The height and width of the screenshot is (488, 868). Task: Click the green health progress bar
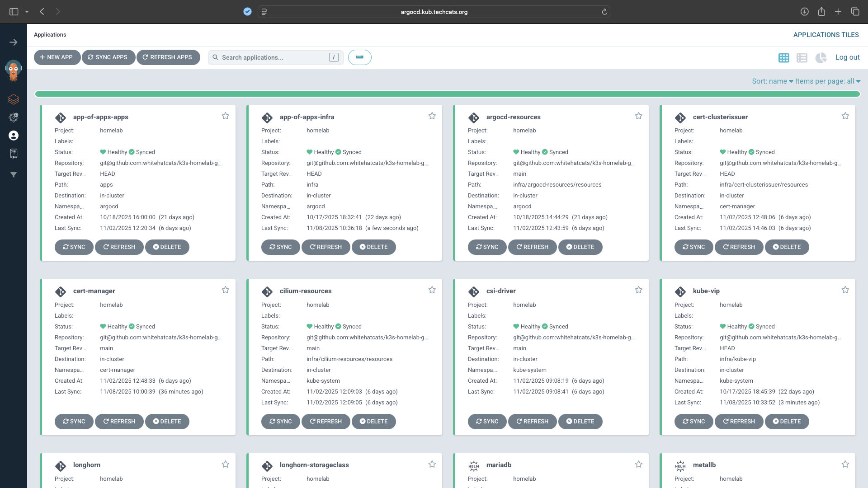tap(448, 94)
